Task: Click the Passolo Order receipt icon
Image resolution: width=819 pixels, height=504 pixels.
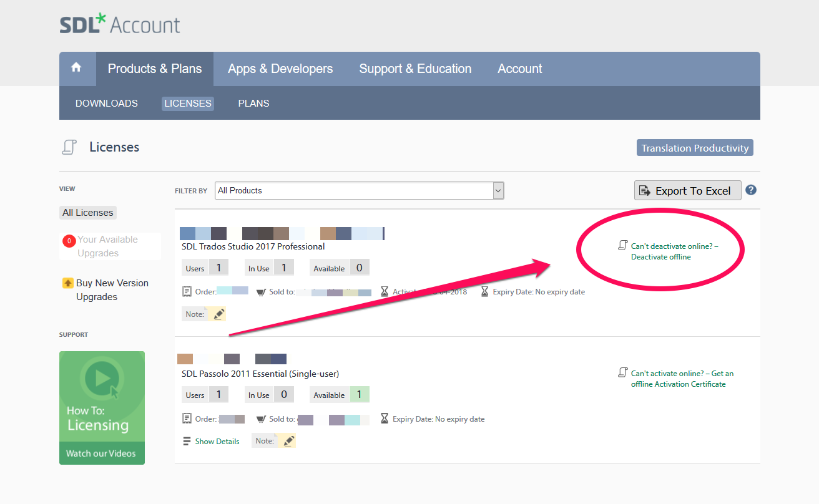Action: click(187, 419)
